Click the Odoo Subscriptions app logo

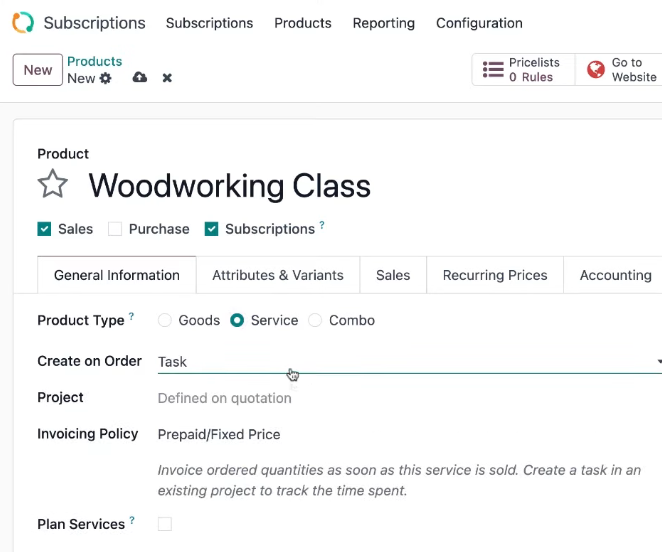(23, 22)
